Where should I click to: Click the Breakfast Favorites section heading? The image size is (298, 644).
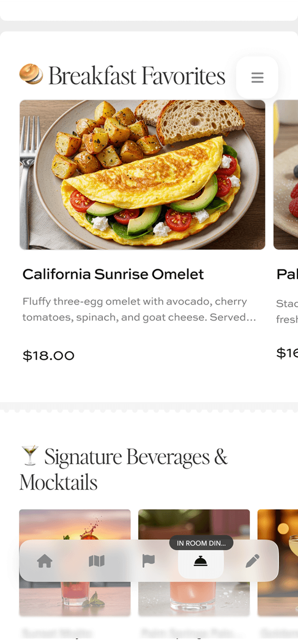click(136, 76)
